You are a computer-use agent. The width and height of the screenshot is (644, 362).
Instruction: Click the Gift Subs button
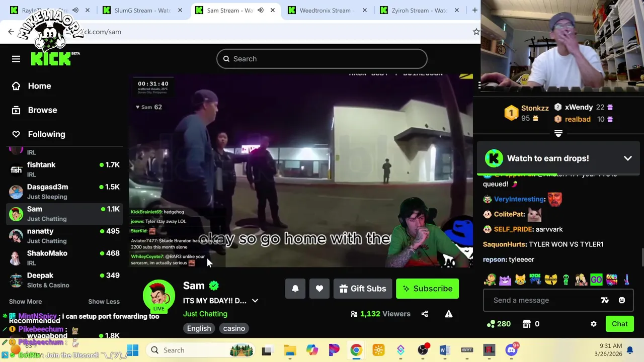click(x=363, y=289)
